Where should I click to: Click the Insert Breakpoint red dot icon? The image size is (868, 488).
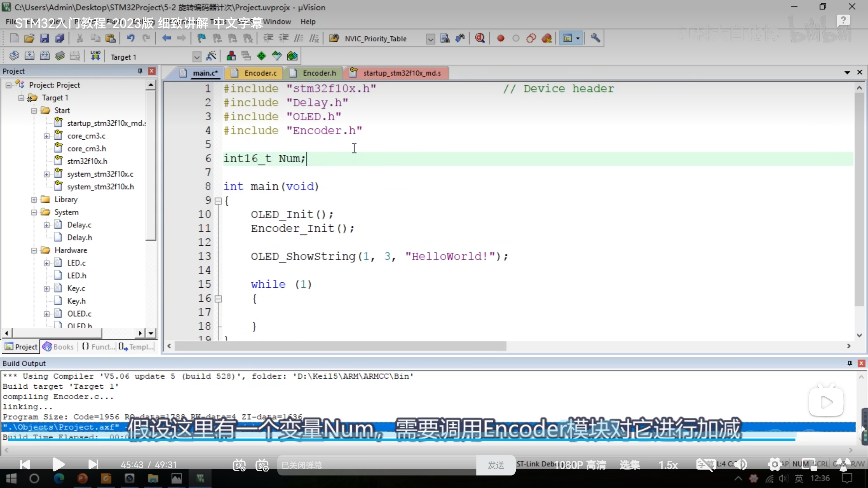click(500, 38)
